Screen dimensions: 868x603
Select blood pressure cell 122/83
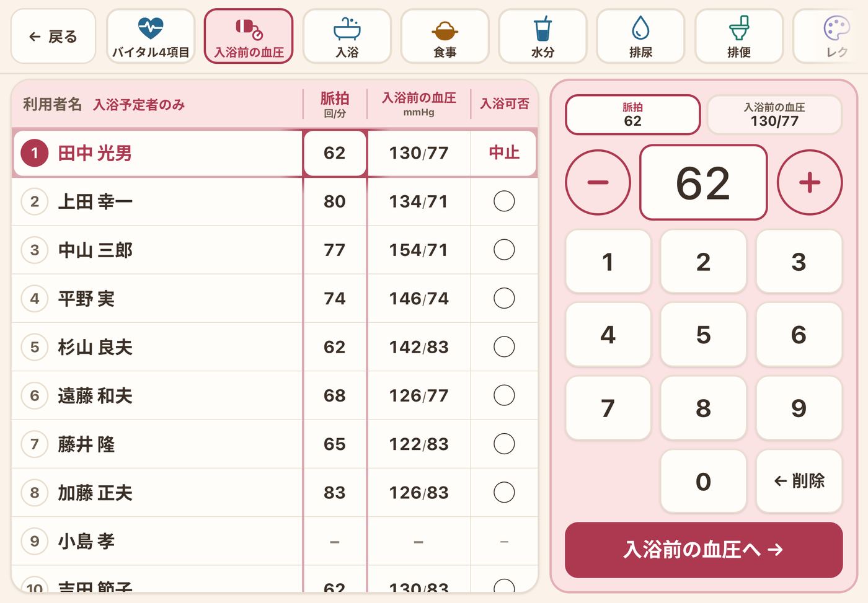pyautogui.click(x=418, y=444)
